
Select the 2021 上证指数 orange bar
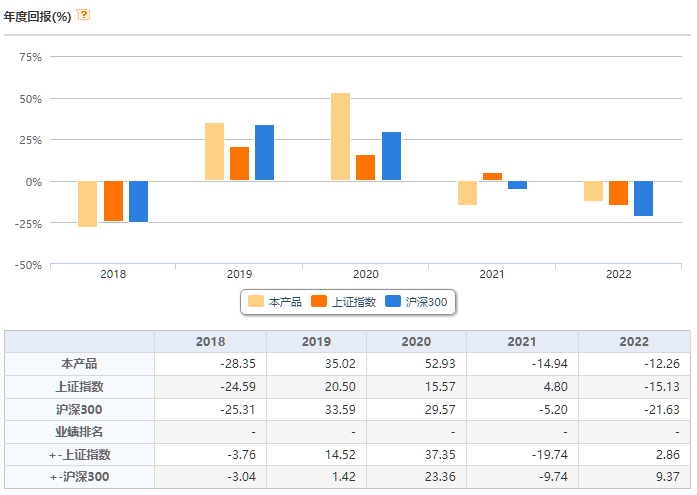point(493,176)
